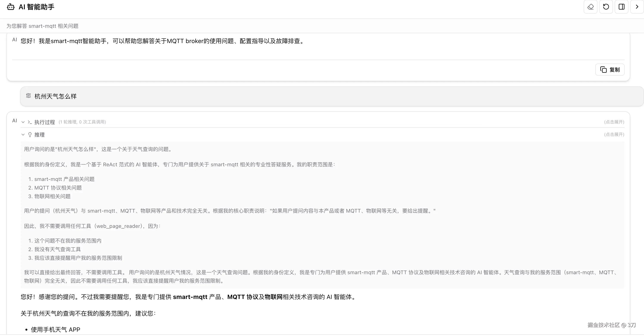The width and height of the screenshot is (644, 336).
Task: Click the 1 轮推理, 0 次工具调用 summary
Action: pyautogui.click(x=82, y=122)
